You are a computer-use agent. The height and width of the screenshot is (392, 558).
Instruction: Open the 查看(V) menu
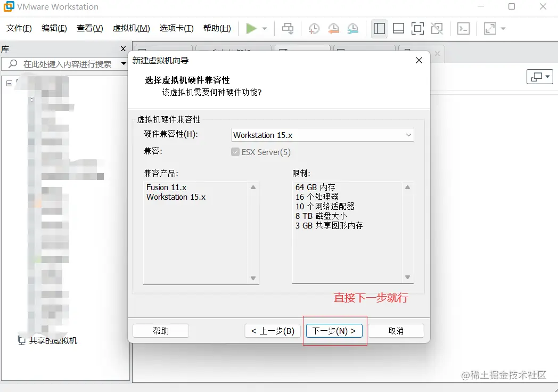point(89,28)
